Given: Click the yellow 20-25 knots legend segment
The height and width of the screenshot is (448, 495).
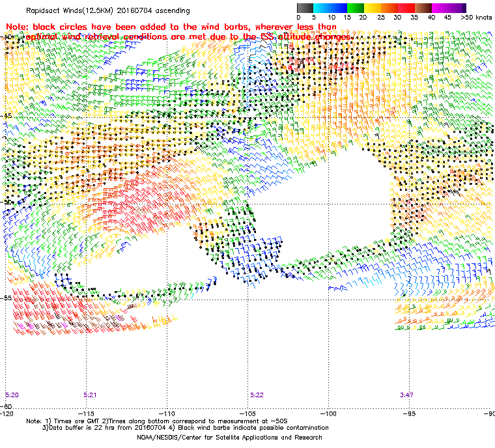Looking at the screenshot, I should coord(373,8).
